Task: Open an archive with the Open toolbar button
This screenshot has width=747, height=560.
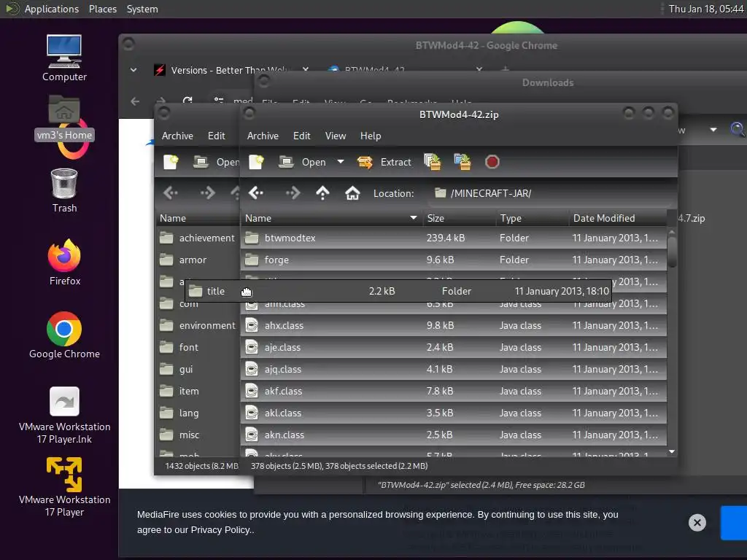Action: coord(302,162)
